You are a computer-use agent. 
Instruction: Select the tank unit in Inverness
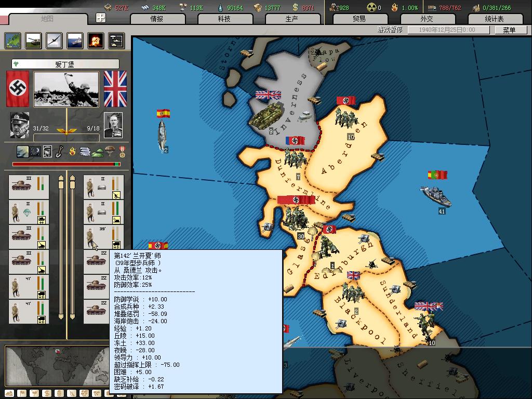pos(267,115)
